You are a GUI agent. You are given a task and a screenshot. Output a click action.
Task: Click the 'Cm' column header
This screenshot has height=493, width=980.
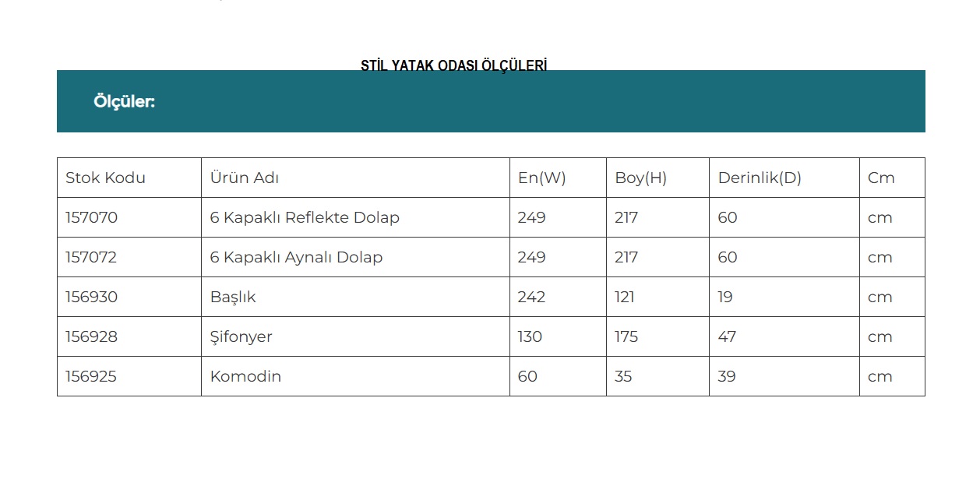coord(881,178)
